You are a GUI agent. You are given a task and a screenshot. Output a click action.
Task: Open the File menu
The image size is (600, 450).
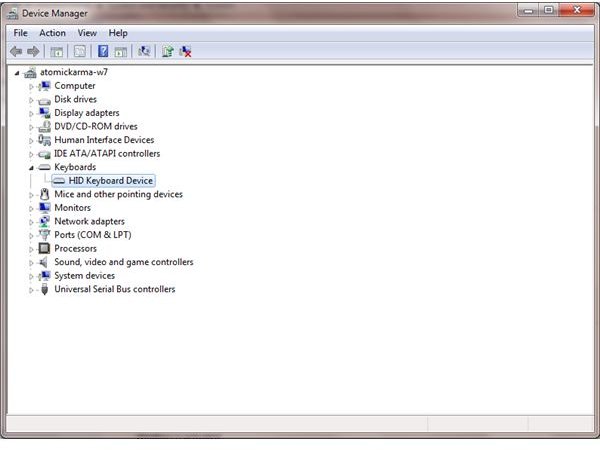pos(20,33)
